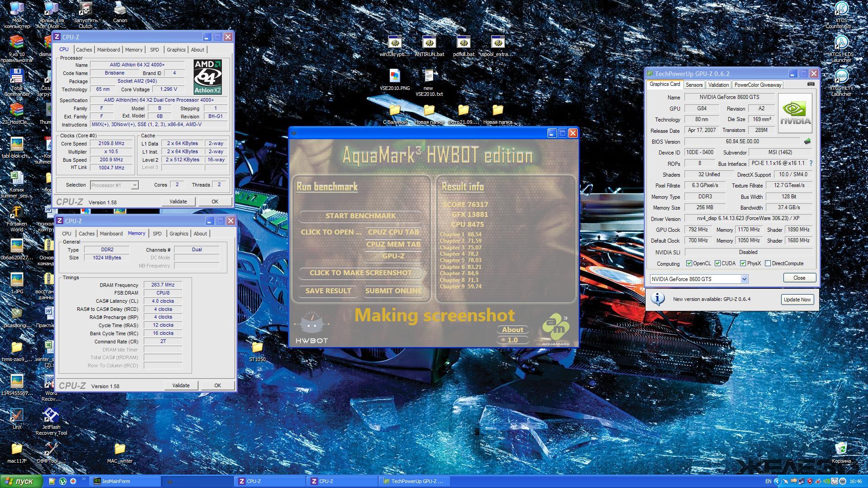This screenshot has width=868, height=488.
Task: Click the GPU Name field NVIDIA GeForce 8600 GTS
Action: point(729,97)
